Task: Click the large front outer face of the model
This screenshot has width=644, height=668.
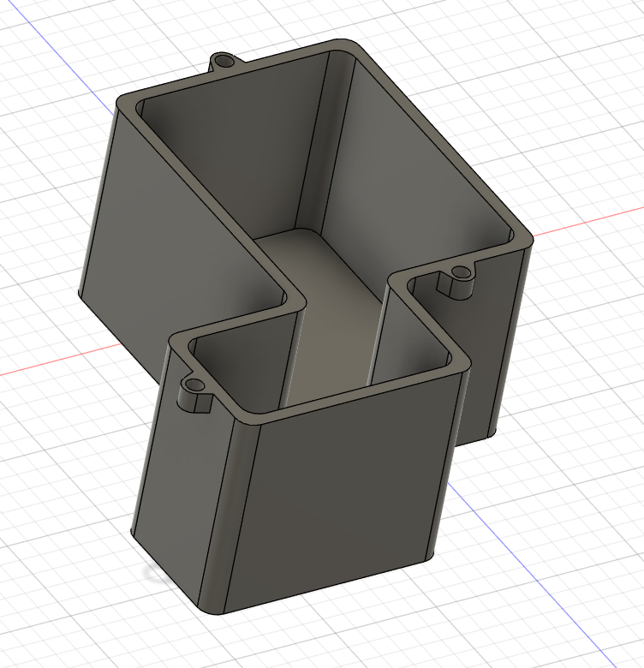Action: coord(347,497)
